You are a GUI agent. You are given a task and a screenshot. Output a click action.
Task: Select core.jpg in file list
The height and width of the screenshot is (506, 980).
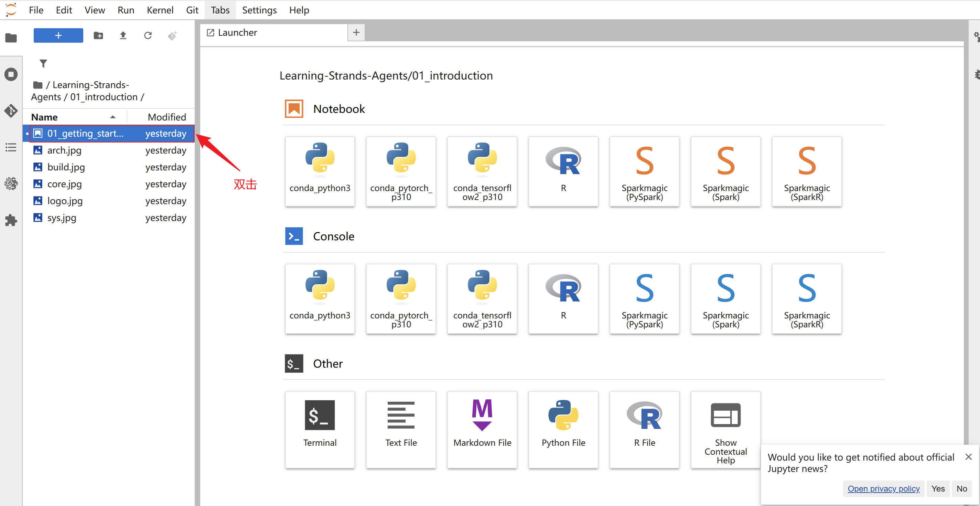(x=109, y=184)
